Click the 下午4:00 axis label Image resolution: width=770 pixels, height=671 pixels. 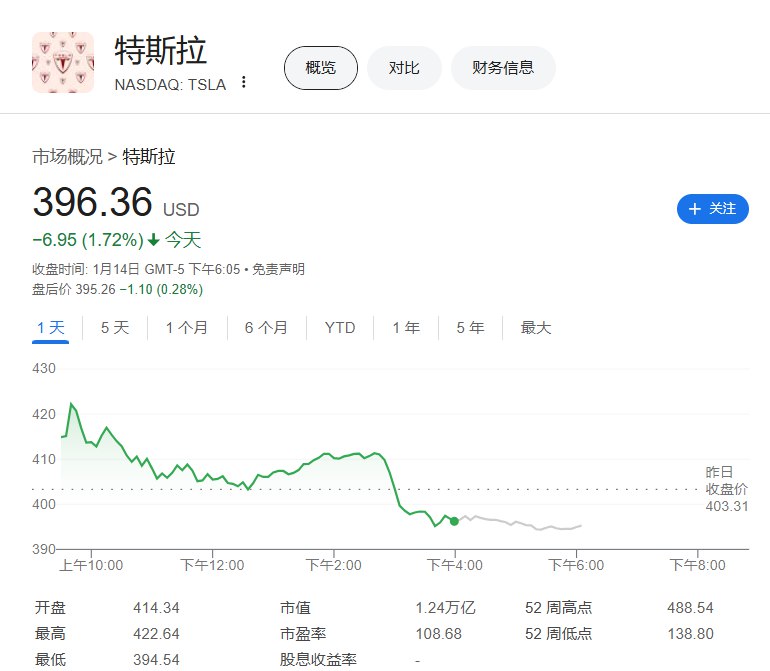[455, 565]
